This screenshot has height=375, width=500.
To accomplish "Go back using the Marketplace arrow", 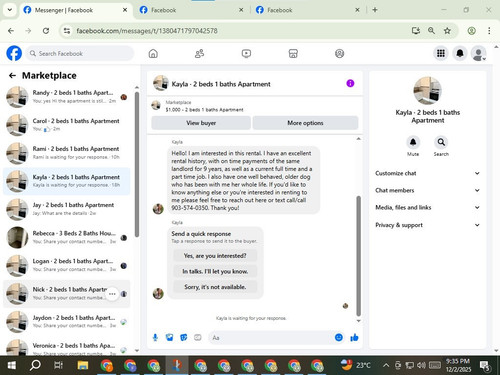I will click(12, 76).
